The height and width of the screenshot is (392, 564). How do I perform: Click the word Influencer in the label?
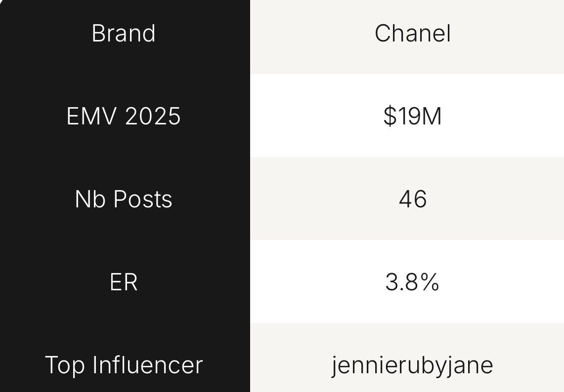148,365
